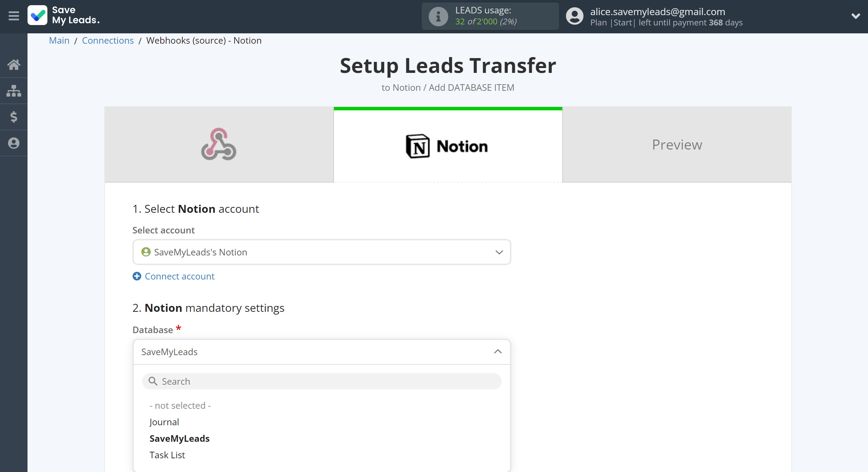Click the Save My Leads logo

(64, 15)
